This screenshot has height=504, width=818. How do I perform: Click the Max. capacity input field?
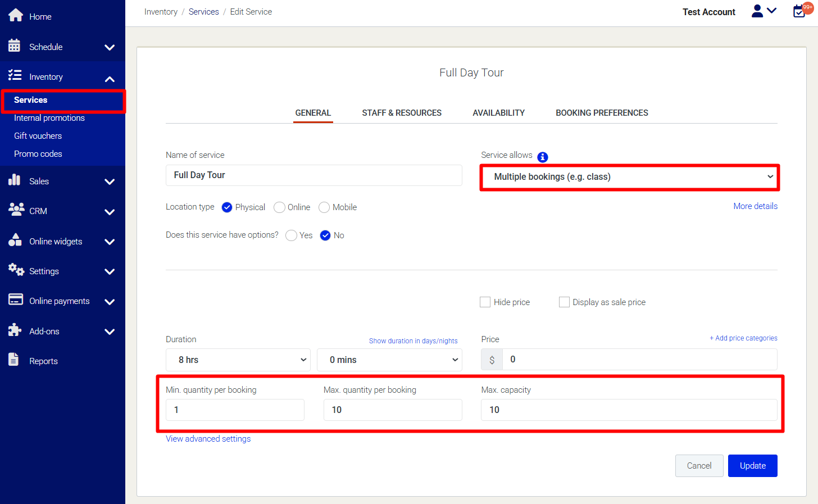tap(629, 410)
